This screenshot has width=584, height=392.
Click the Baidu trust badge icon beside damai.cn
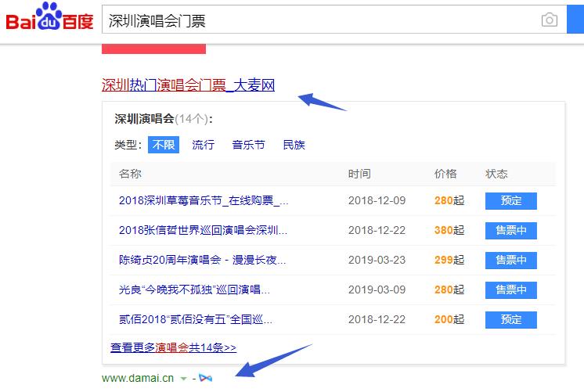coord(206,378)
